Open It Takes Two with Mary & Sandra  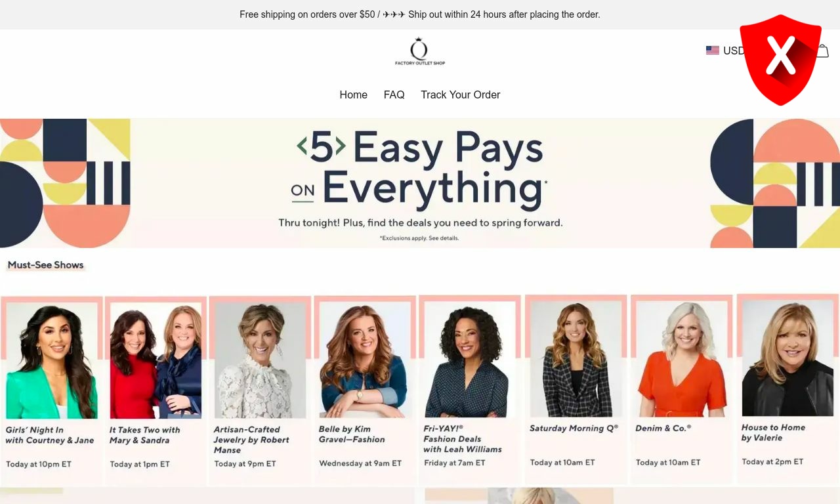156,390
